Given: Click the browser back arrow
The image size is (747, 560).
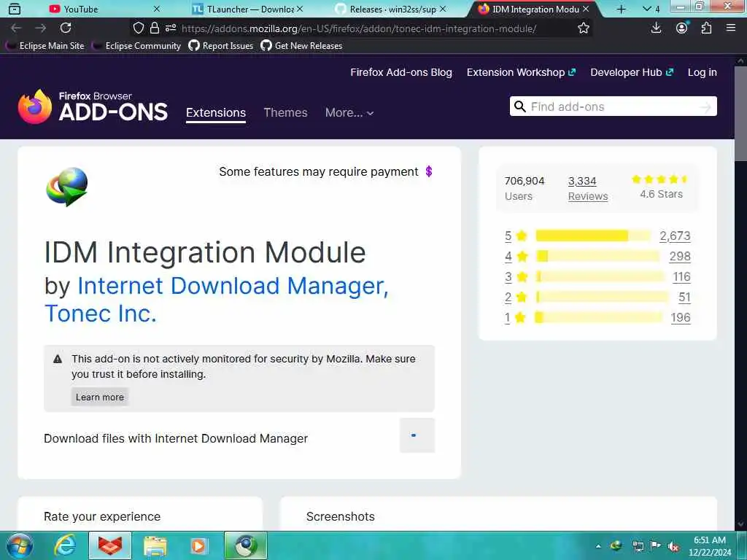Looking at the screenshot, I should click(16, 28).
